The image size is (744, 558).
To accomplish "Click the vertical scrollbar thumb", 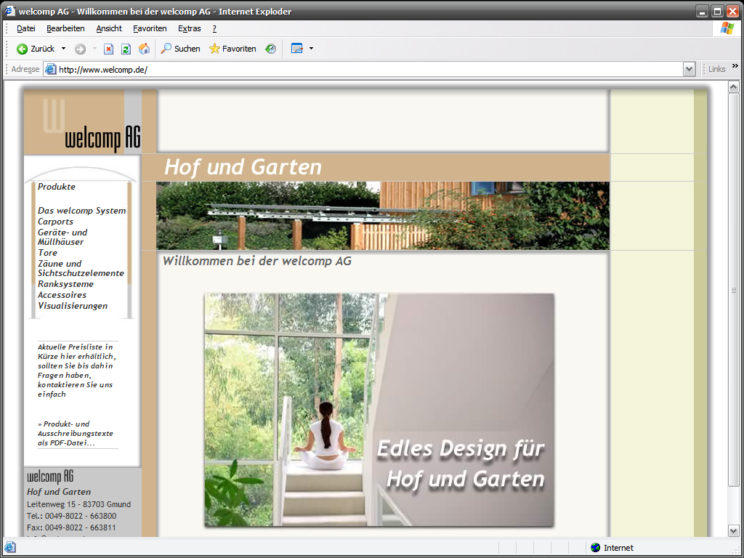I will (734, 289).
